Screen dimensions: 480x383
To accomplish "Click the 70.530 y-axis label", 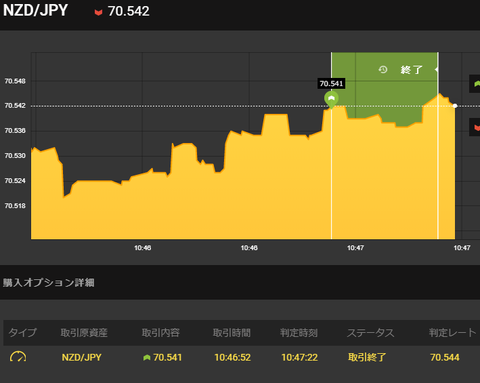I will pyautogui.click(x=15, y=156).
